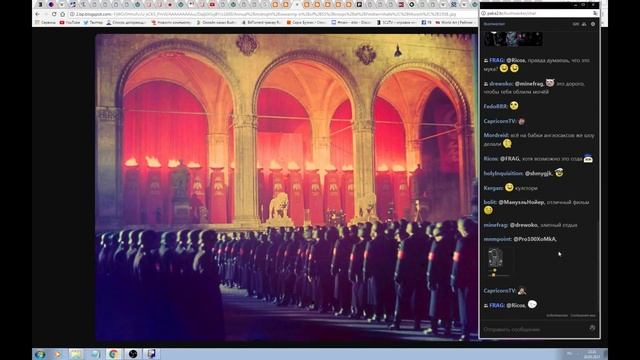Viewport: 640px width, 360px height.
Task: Open the SC2TV bookmark
Action: coord(396,22)
